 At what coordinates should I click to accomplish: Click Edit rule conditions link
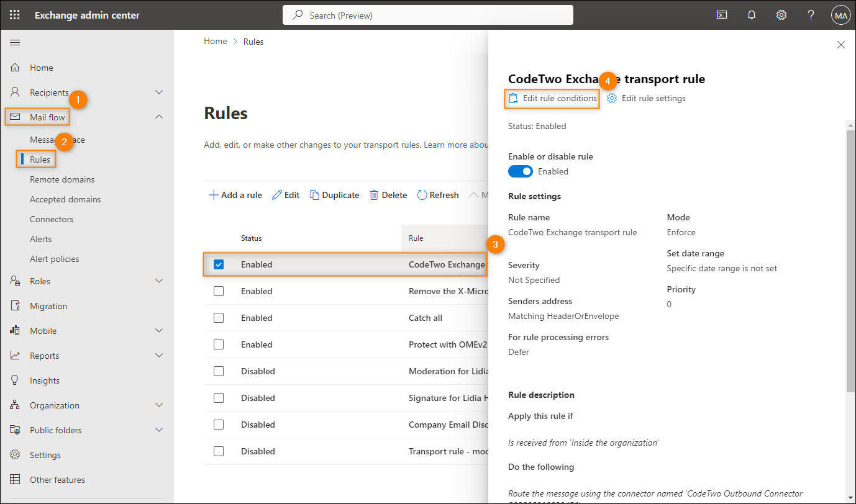pos(553,98)
